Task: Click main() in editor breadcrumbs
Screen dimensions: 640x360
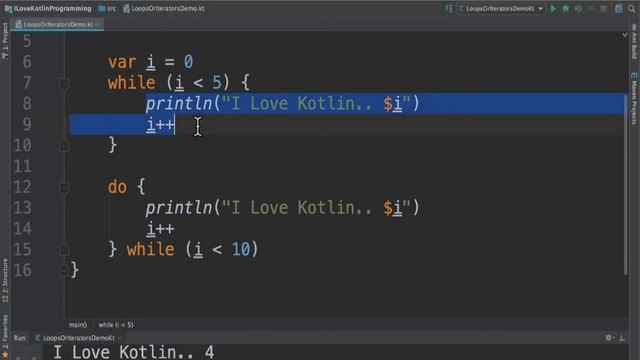Action: 78,325
